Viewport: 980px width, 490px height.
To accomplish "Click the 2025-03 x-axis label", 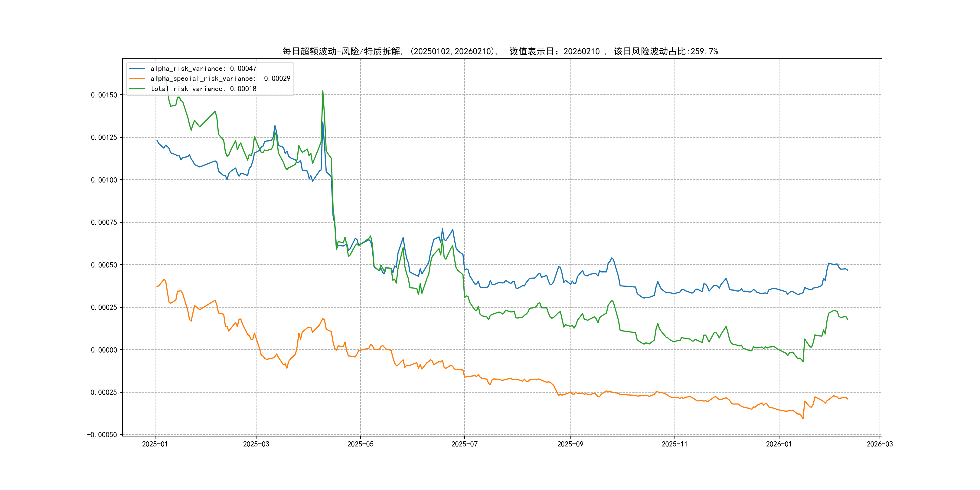I will (256, 444).
